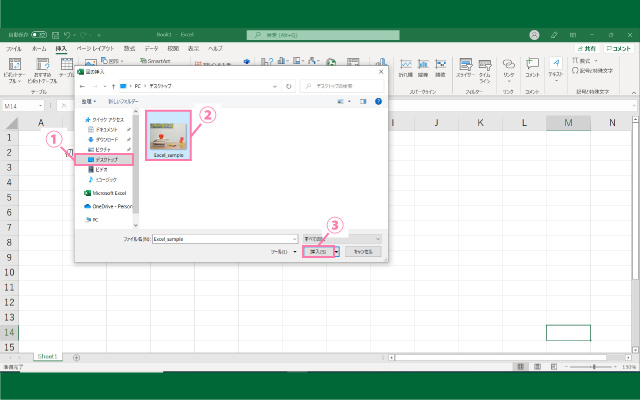Select the Excel_sample image thumbnail
The width and height of the screenshot is (640, 400).
(x=169, y=136)
